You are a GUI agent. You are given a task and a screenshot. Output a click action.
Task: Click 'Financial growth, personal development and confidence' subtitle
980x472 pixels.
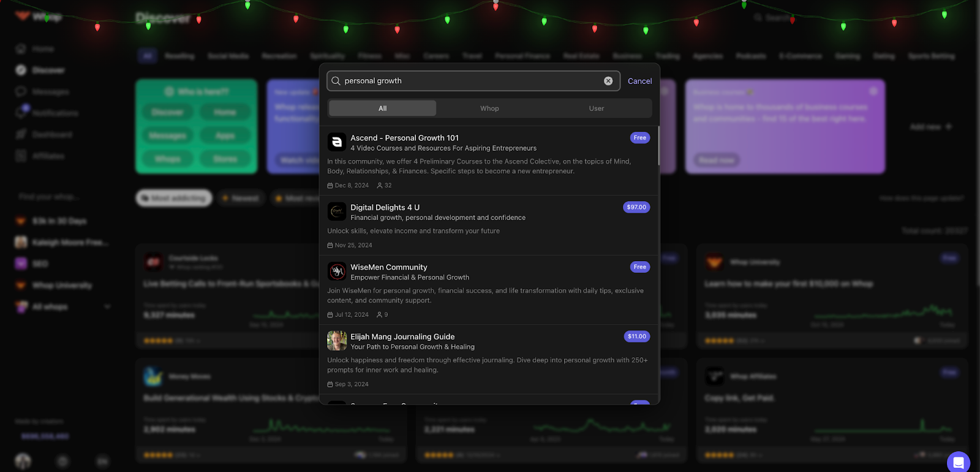pos(438,218)
